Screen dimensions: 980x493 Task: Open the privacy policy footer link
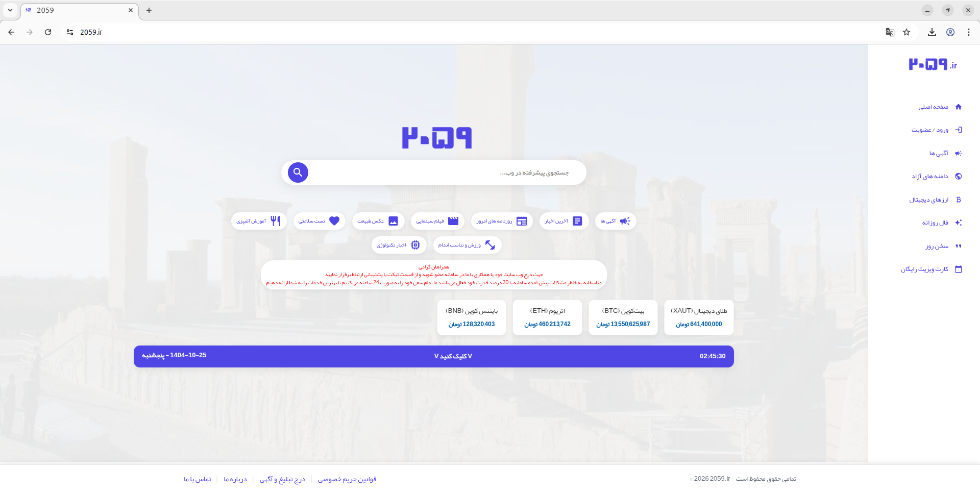pos(347,479)
